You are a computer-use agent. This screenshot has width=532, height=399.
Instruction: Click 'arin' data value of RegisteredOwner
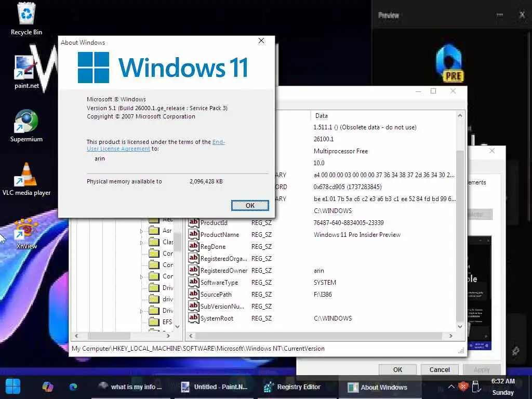pos(318,270)
